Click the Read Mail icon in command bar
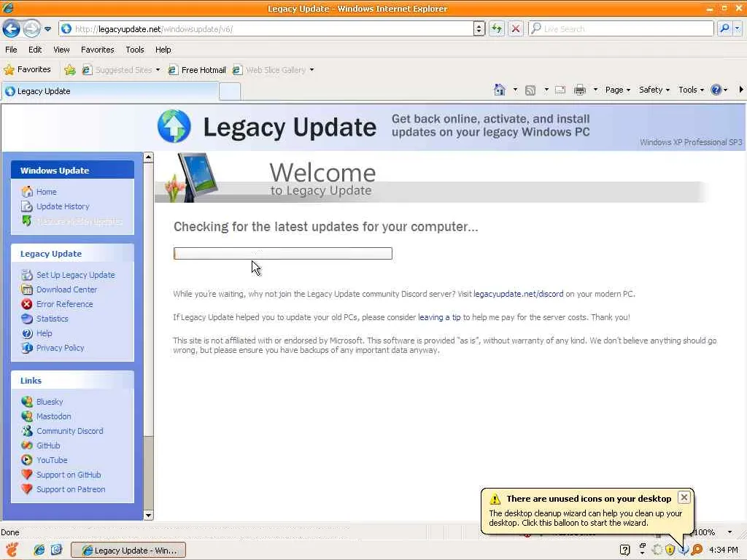 [560, 90]
